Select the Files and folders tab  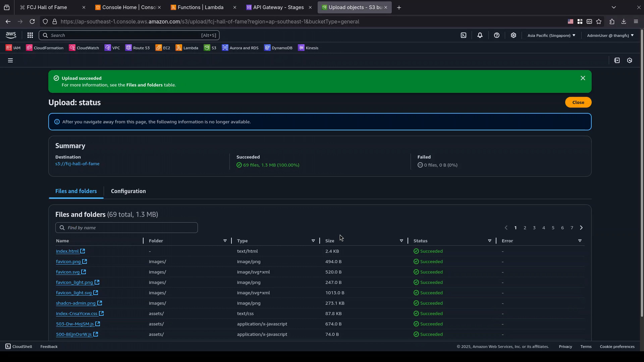point(76,191)
